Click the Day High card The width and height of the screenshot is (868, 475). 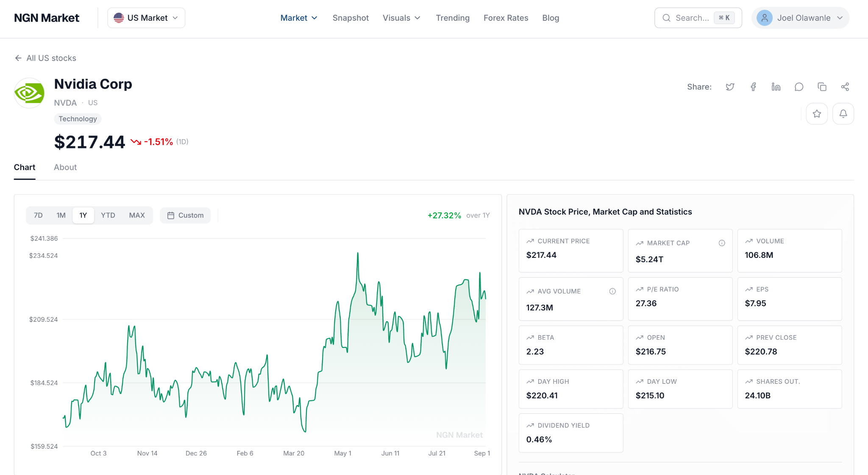tap(571, 389)
